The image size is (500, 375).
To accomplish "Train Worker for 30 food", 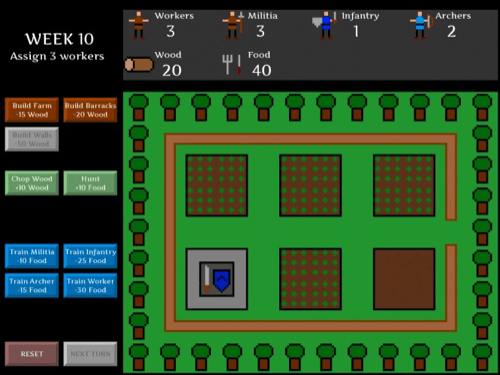I will click(90, 285).
